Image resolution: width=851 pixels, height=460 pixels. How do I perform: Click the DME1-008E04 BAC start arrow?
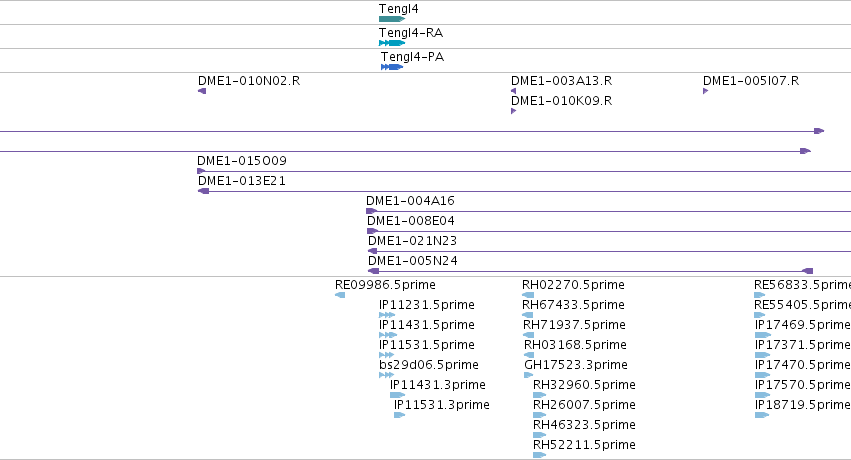click(x=372, y=231)
